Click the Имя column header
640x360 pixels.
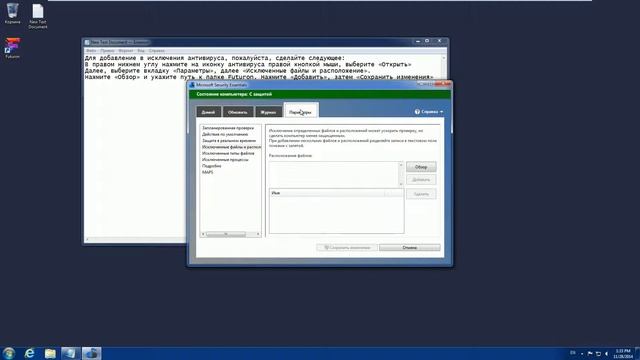[x=327, y=193]
